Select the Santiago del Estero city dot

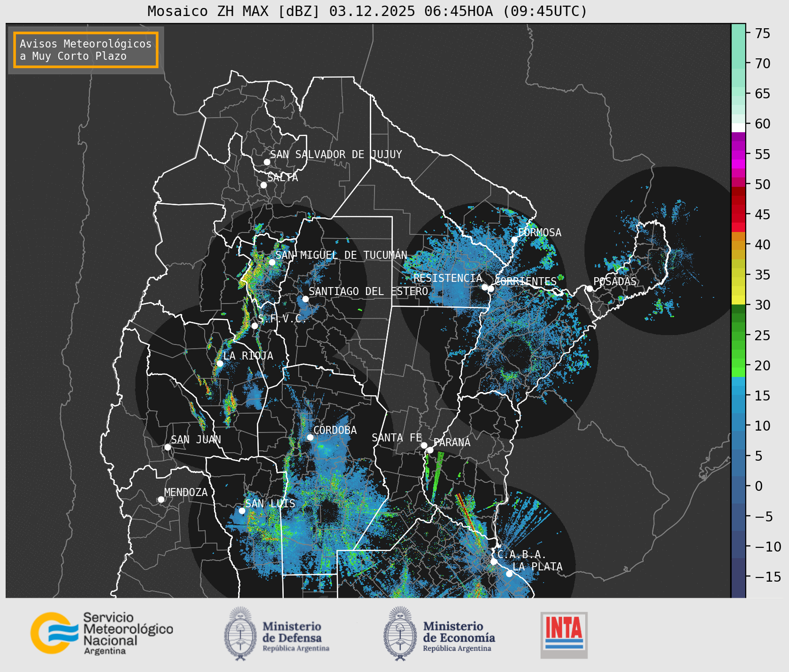[305, 299]
